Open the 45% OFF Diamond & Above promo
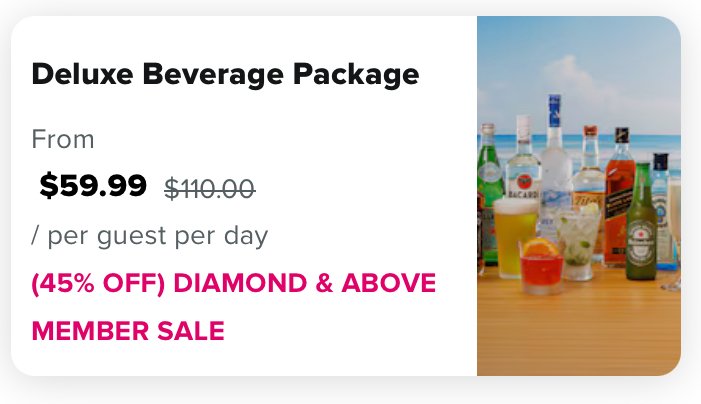The image size is (701, 404). (x=234, y=283)
